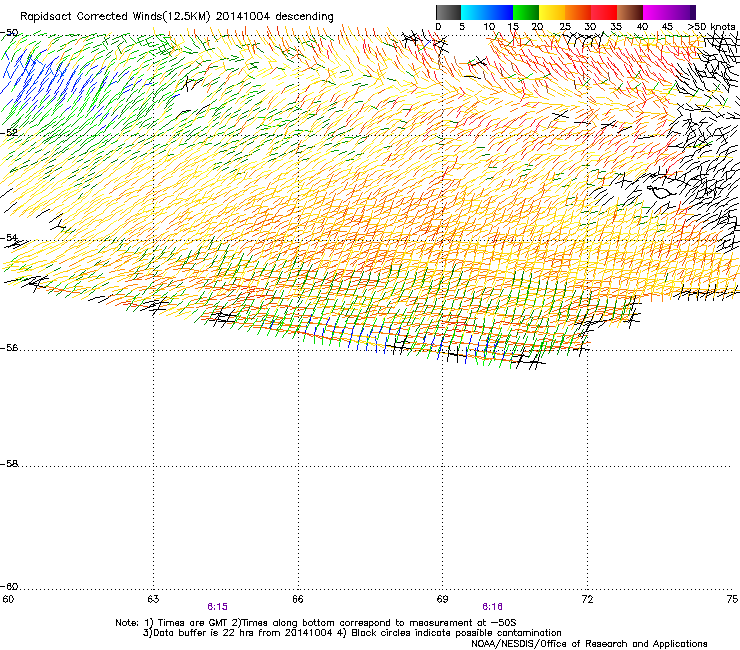
Task: Click the '60' longitude axis label
Action: (8, 599)
